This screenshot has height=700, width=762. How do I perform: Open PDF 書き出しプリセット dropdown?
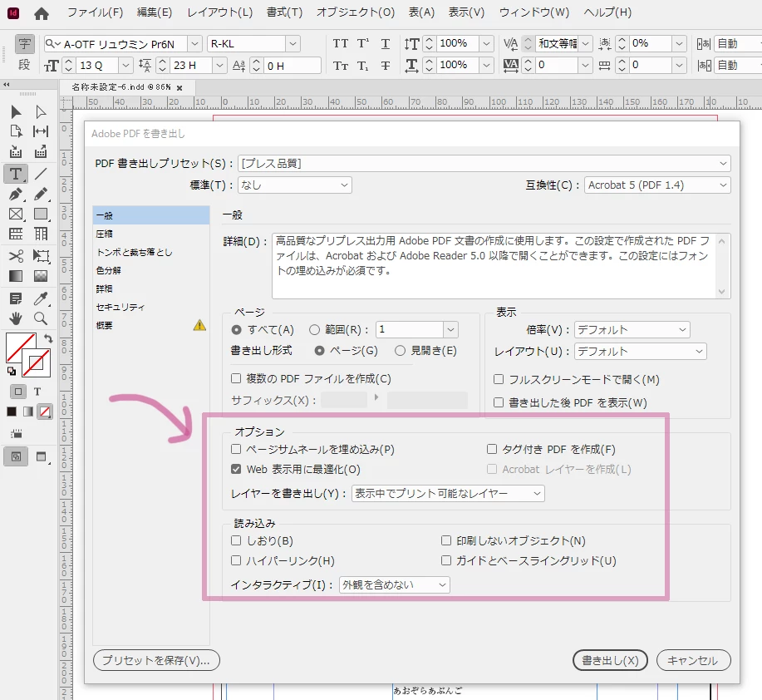pyautogui.click(x=484, y=163)
